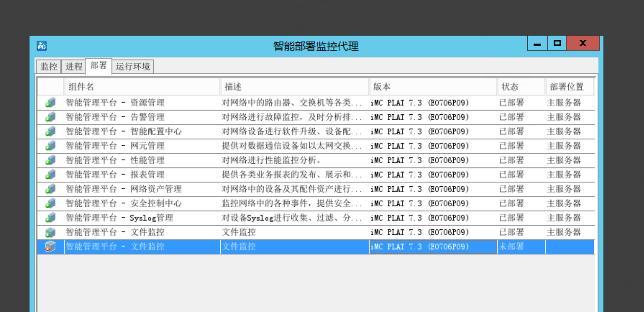Select description 对网络进行性能监控分析。
The image size is (644, 312).
[x=272, y=160]
